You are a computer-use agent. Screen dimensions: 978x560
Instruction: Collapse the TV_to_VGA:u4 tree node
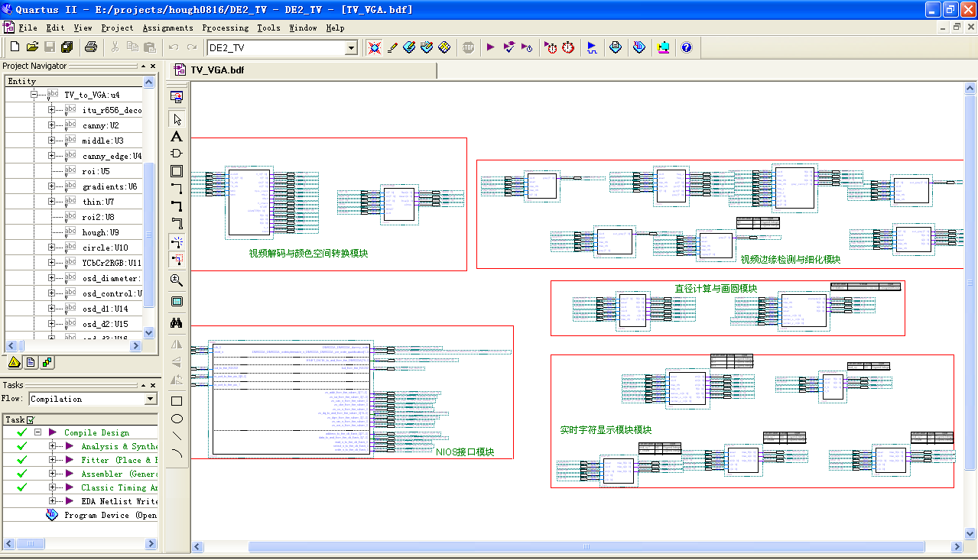[34, 95]
